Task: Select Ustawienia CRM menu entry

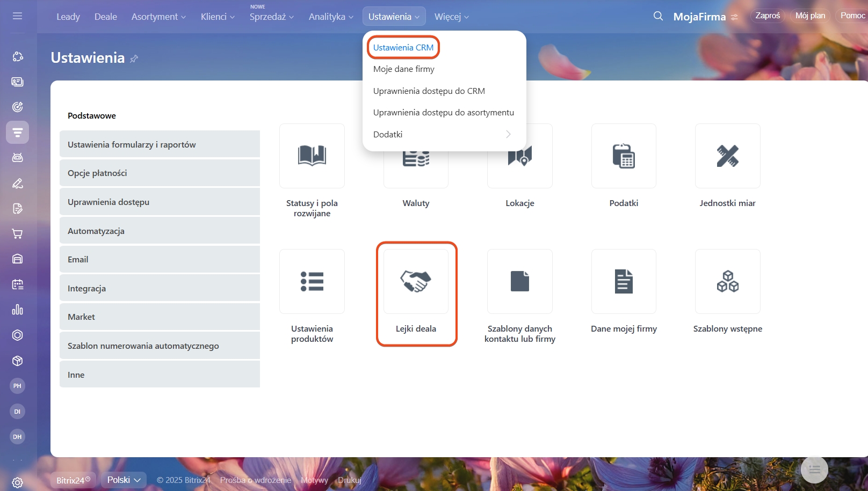Action: tap(403, 47)
